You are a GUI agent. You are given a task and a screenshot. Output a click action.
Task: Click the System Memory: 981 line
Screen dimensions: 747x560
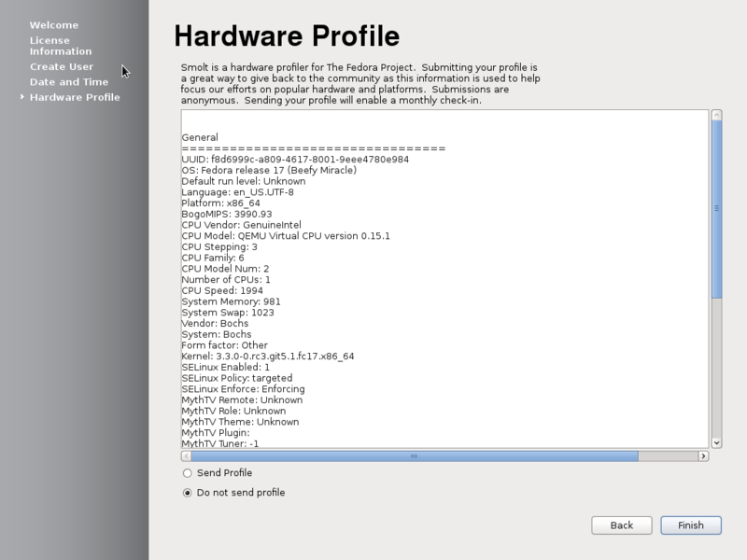click(231, 301)
